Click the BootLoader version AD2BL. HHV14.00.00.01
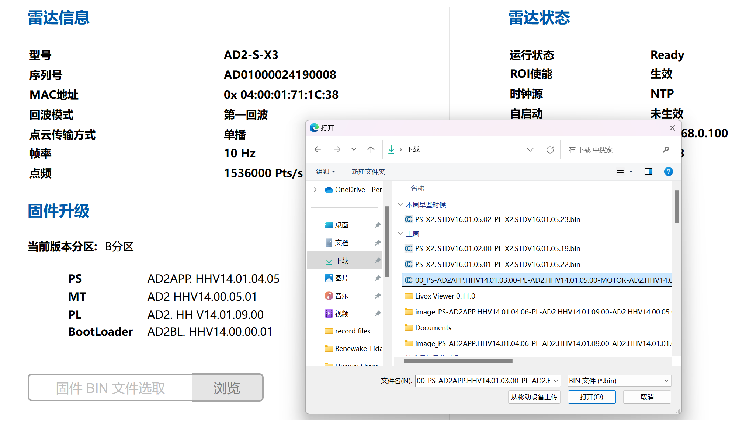The height and width of the screenshot is (437, 748). click(x=210, y=332)
